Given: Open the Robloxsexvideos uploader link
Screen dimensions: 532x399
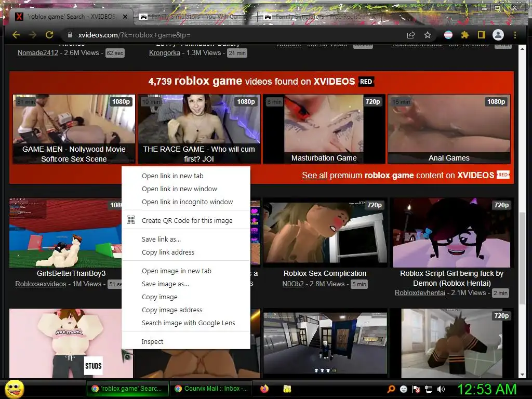Looking at the screenshot, I should [x=41, y=284].
